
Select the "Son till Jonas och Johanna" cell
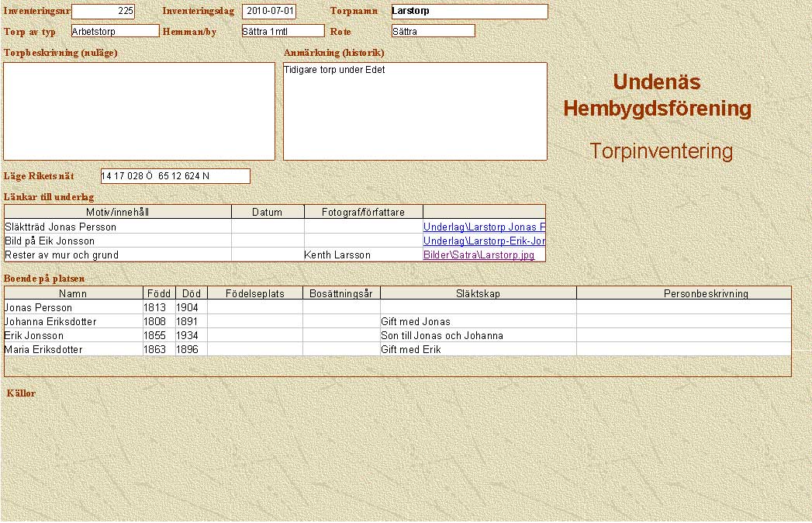pos(478,335)
